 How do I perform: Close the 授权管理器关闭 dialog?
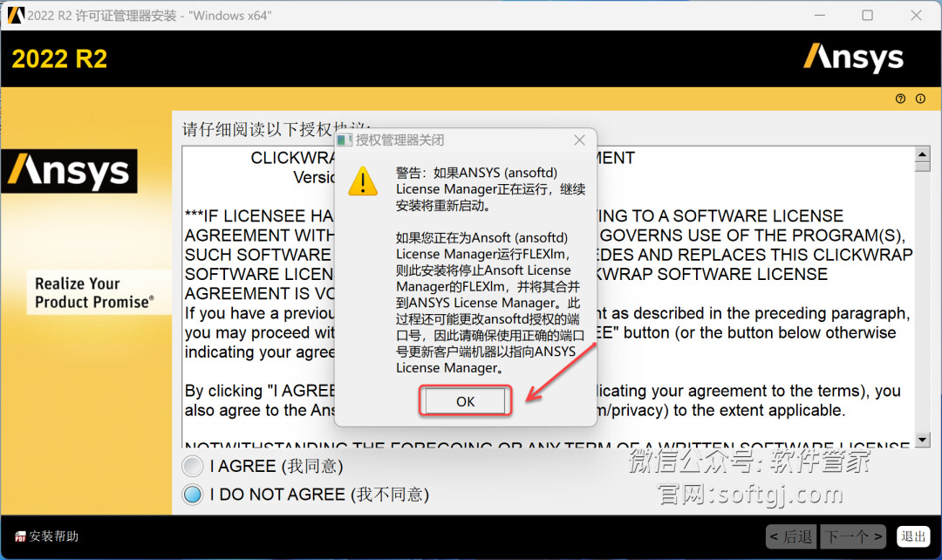point(579,140)
